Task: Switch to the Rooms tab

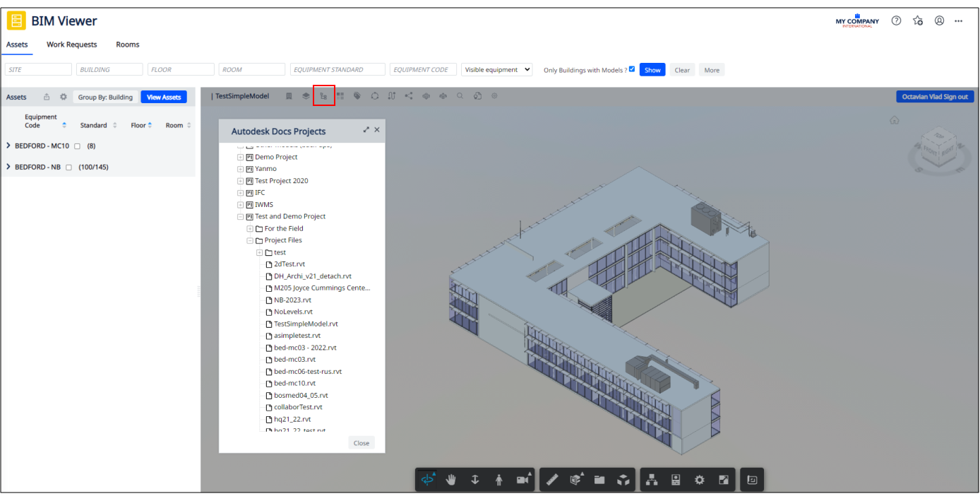Action: pos(128,45)
